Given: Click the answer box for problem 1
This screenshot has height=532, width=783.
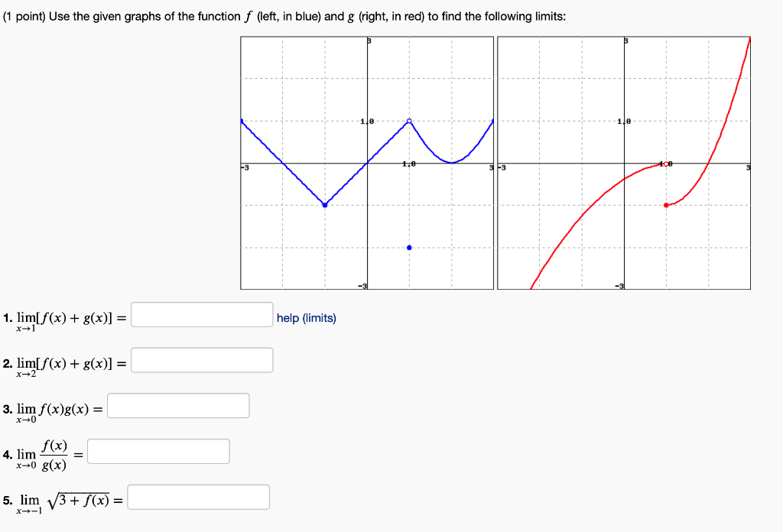Looking at the screenshot, I should (x=200, y=313).
